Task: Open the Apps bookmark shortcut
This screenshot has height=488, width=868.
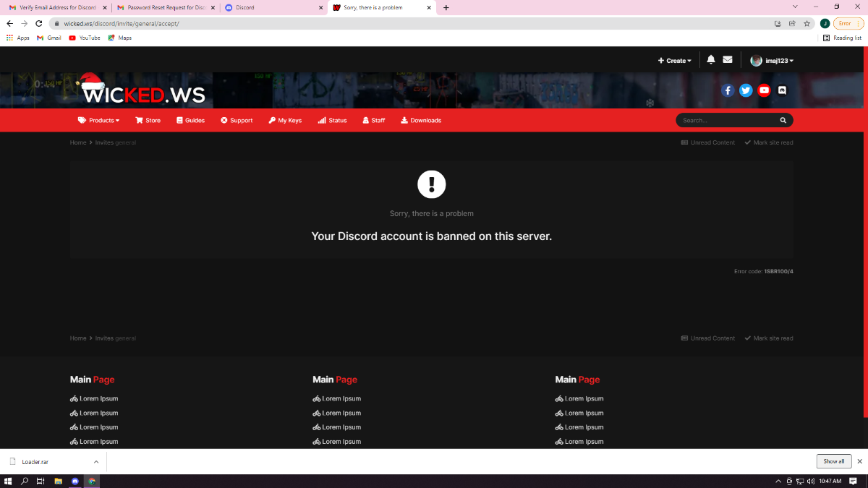Action: 18,38
